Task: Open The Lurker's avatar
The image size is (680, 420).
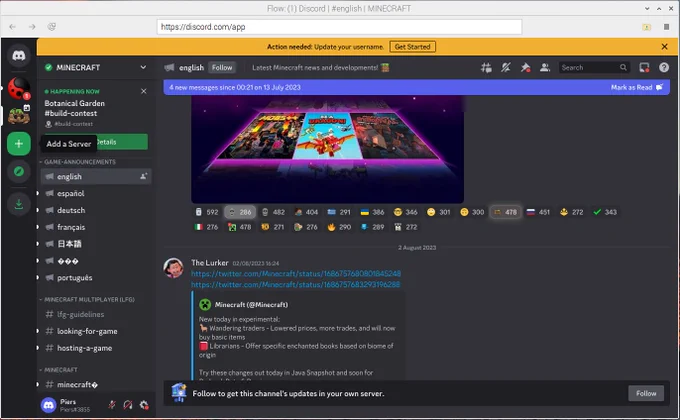Action: (x=173, y=268)
